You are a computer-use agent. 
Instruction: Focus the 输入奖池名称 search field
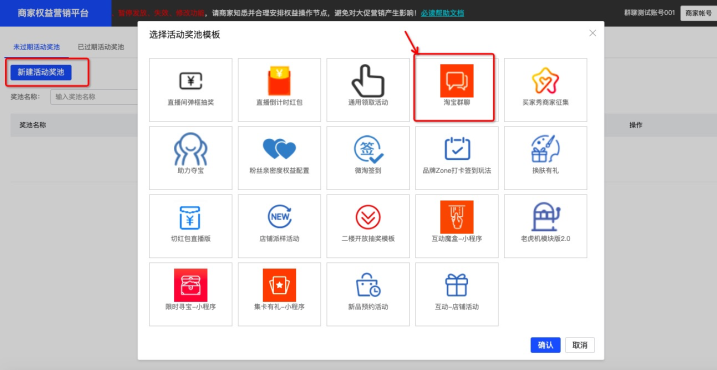(x=94, y=97)
